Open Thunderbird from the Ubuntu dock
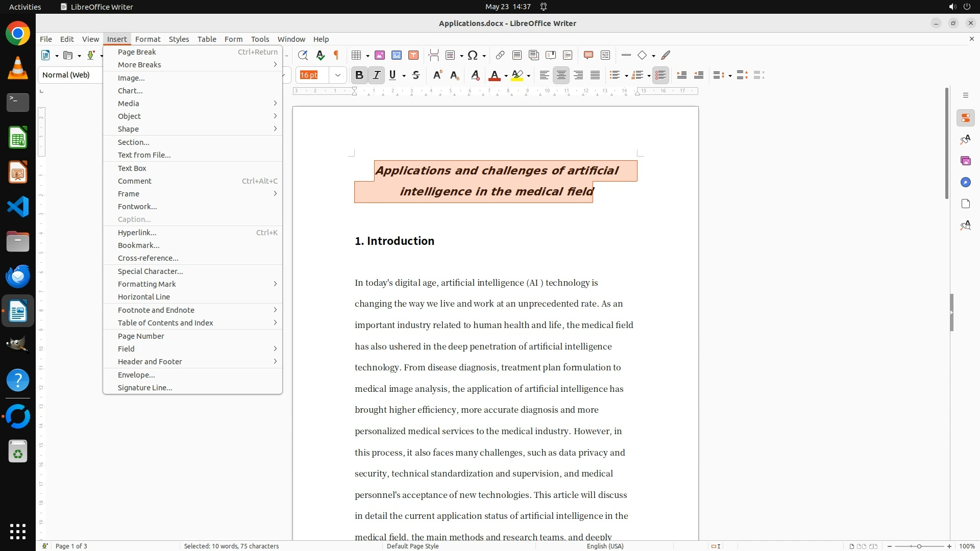 (x=18, y=276)
